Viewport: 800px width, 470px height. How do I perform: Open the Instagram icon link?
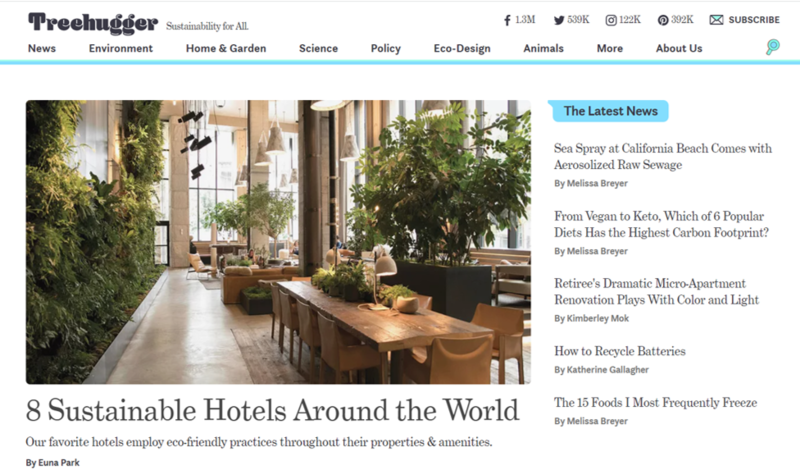click(611, 20)
